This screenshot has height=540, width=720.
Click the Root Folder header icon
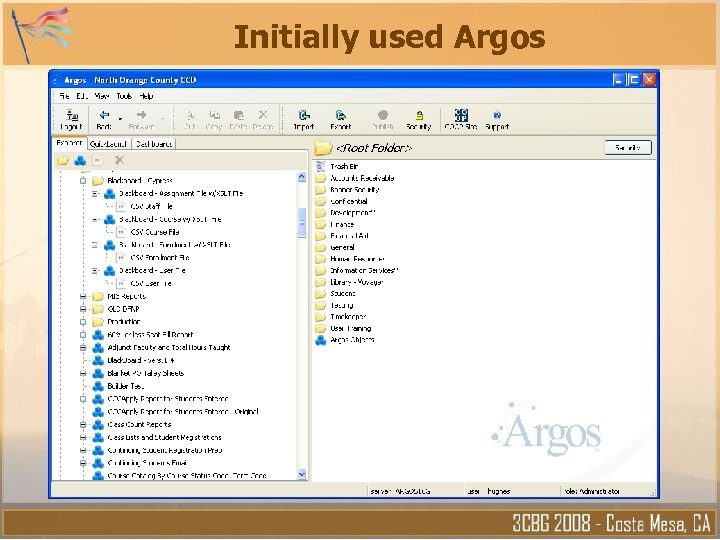coord(323,148)
